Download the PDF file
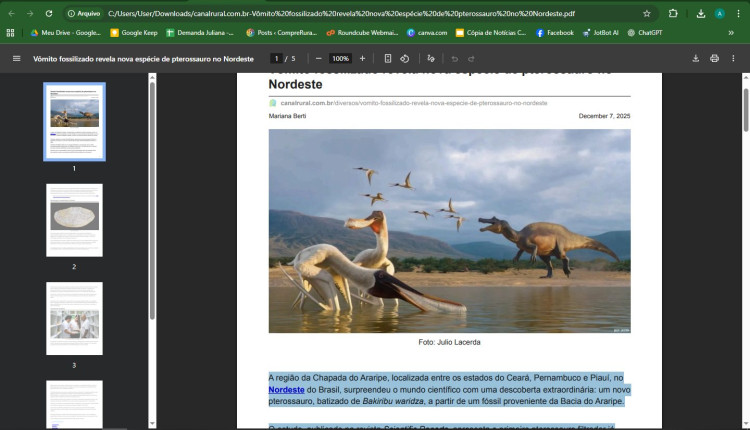 695,59
